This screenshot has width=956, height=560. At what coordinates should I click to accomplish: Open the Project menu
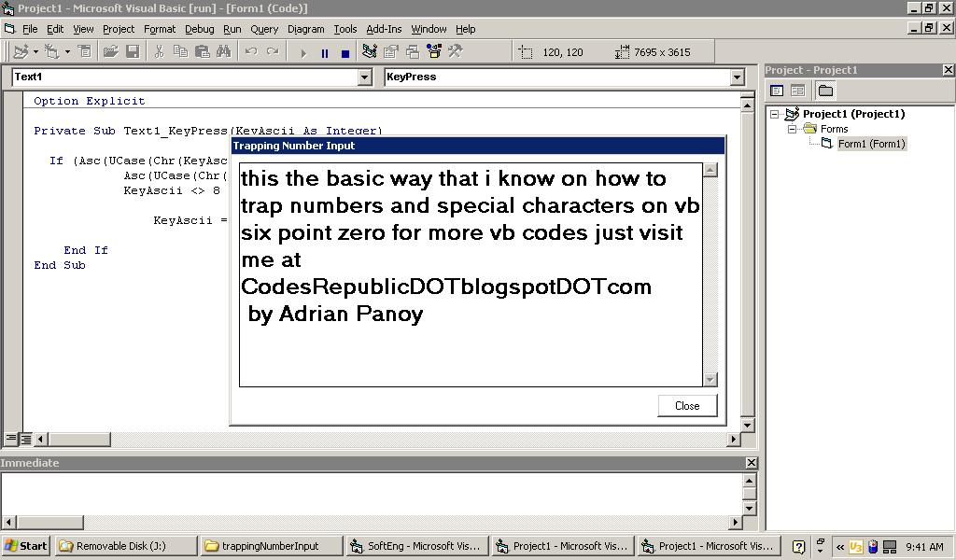click(x=119, y=29)
